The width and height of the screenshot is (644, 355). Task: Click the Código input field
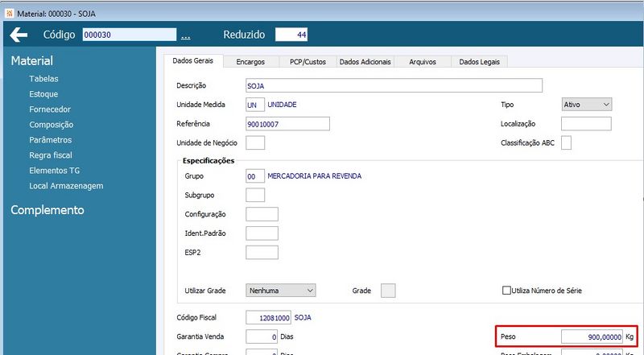coord(130,35)
